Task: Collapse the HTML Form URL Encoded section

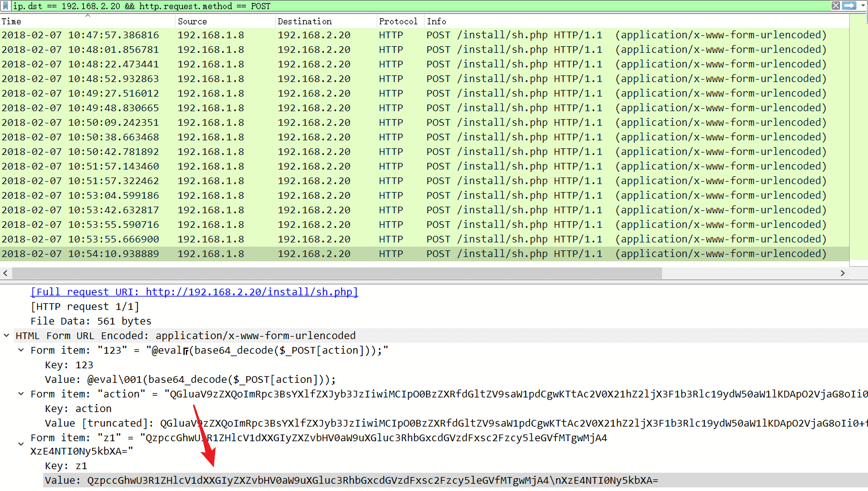Action: (6, 335)
